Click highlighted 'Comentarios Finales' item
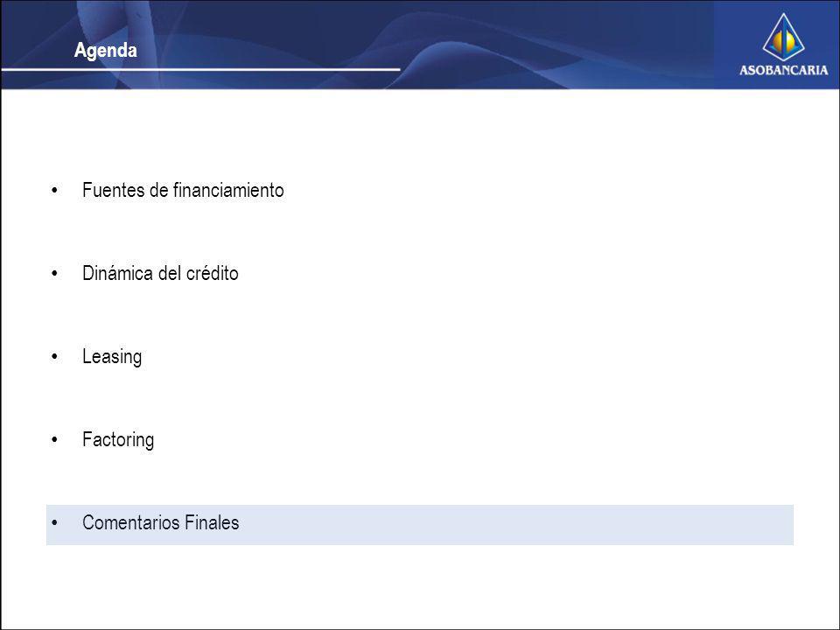 (419, 524)
